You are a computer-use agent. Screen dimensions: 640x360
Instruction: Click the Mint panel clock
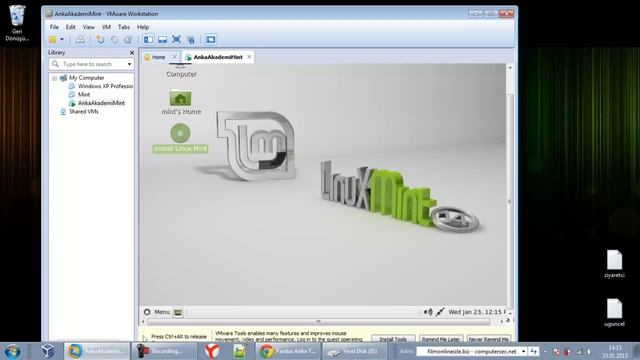pos(477,312)
